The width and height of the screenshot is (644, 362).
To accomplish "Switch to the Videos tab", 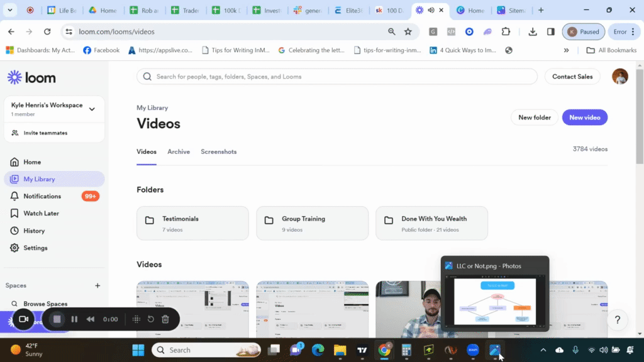I will 146,152.
